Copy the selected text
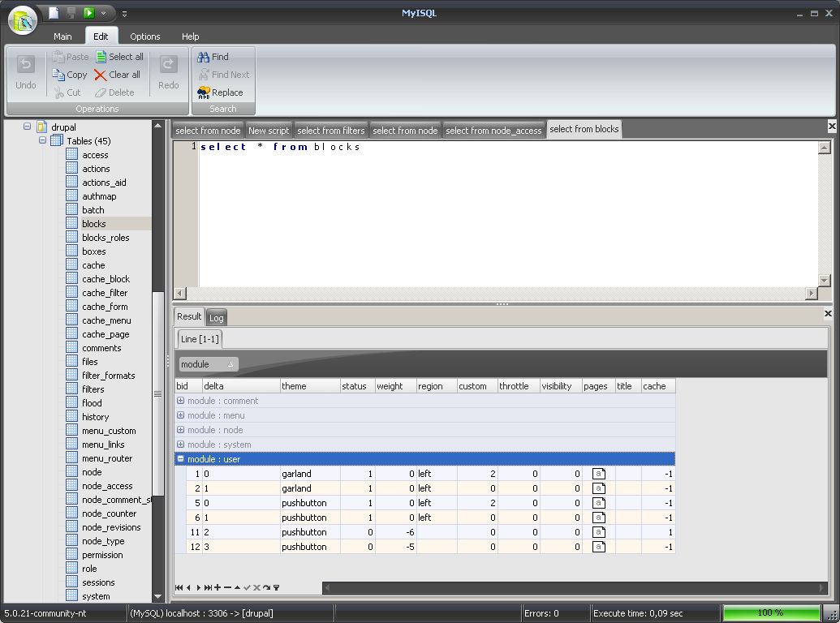The image size is (840, 623). [x=70, y=75]
